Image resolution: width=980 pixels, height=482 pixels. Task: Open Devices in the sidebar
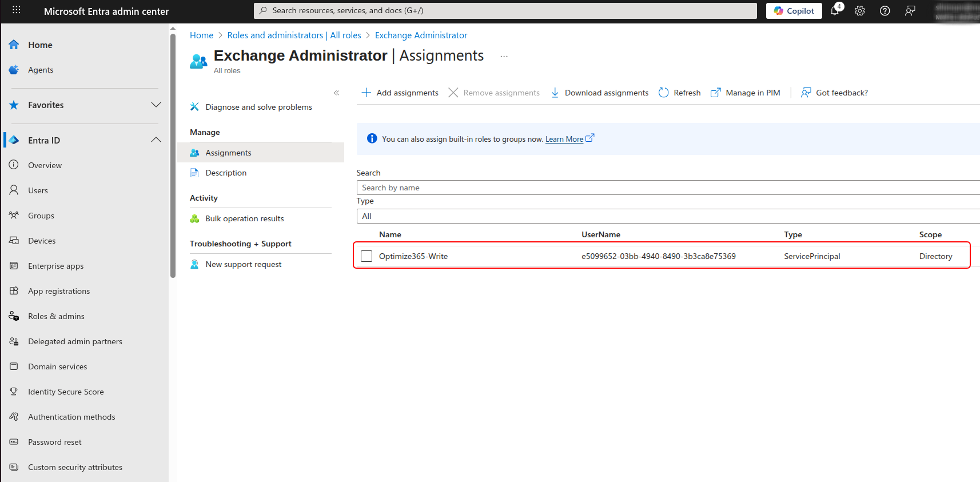(42, 241)
